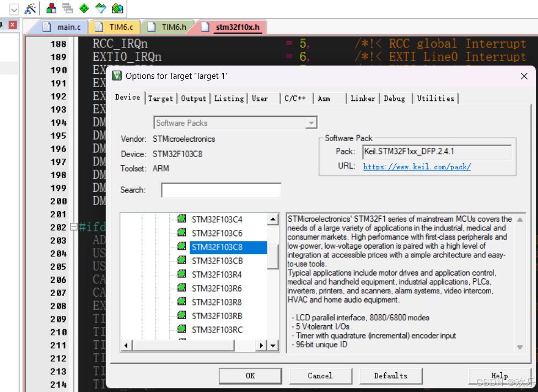Click the Defaults button

[x=391, y=376]
